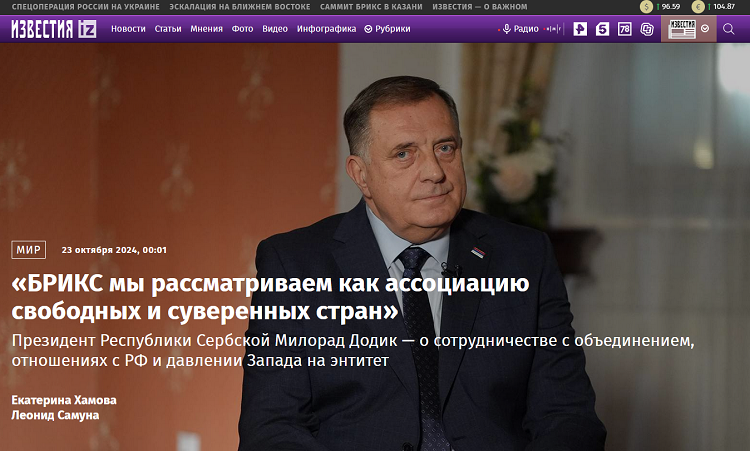Click the euro exchange rate coin
Viewport: 750px width, 451px height.
point(698,7)
